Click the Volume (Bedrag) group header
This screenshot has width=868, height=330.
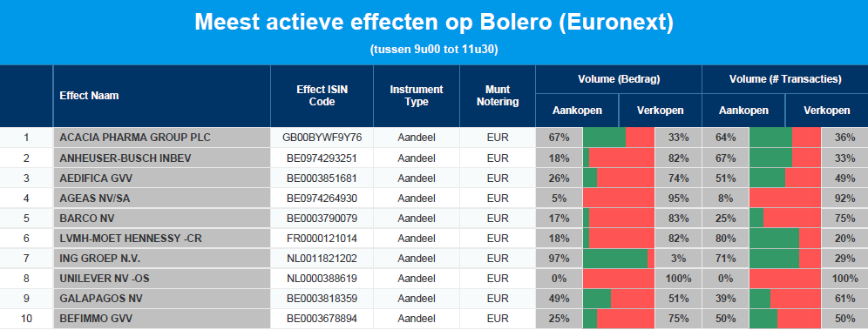619,79
